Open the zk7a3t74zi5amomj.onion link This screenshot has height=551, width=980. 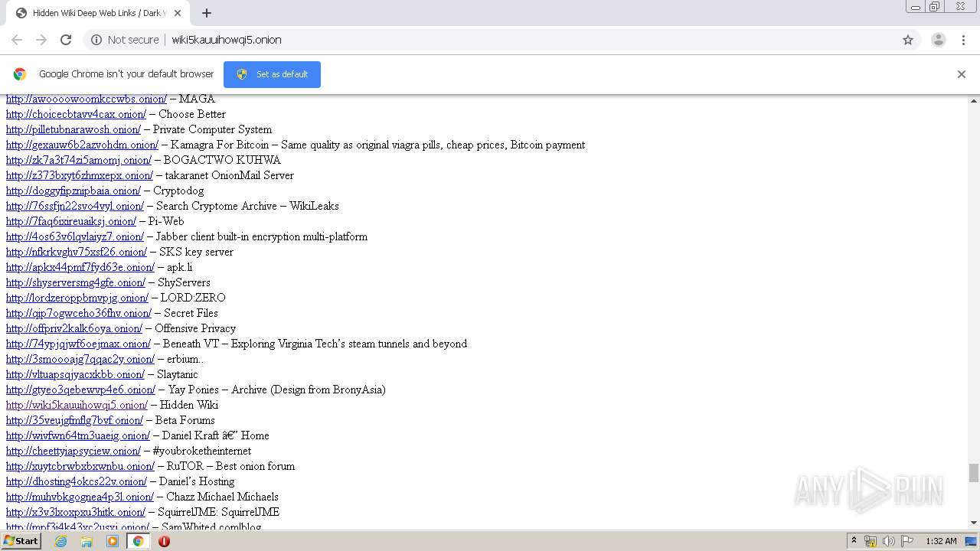pyautogui.click(x=79, y=160)
